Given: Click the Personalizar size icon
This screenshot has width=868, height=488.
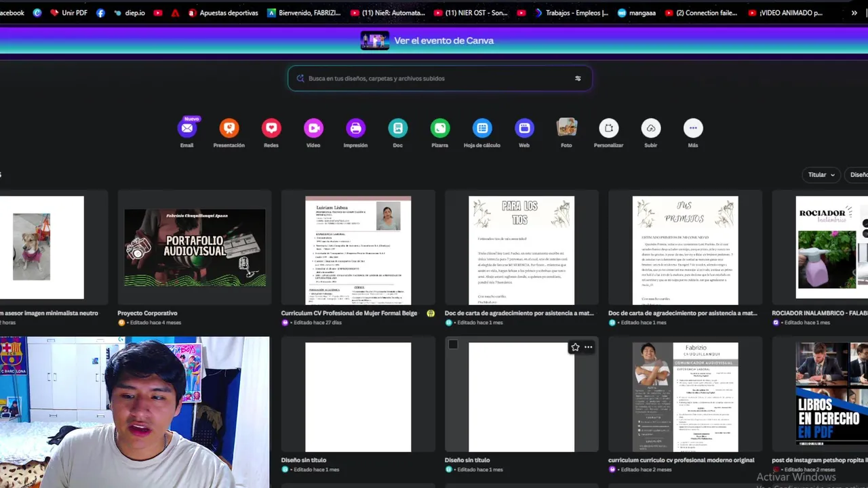Looking at the screenshot, I should (x=608, y=128).
